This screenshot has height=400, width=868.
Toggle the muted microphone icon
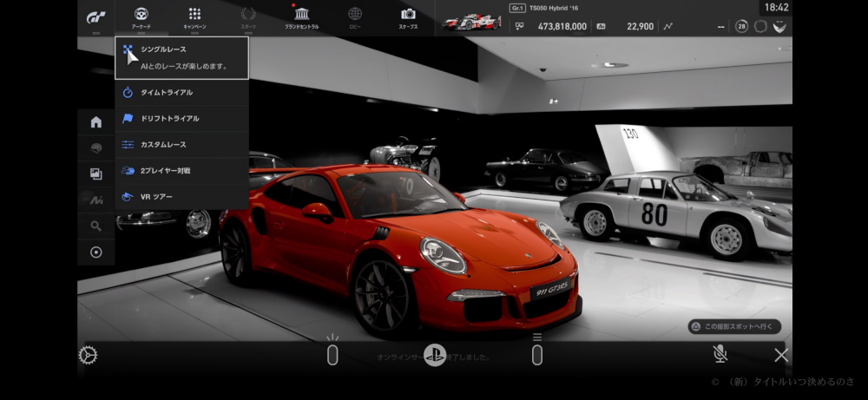coord(720,354)
